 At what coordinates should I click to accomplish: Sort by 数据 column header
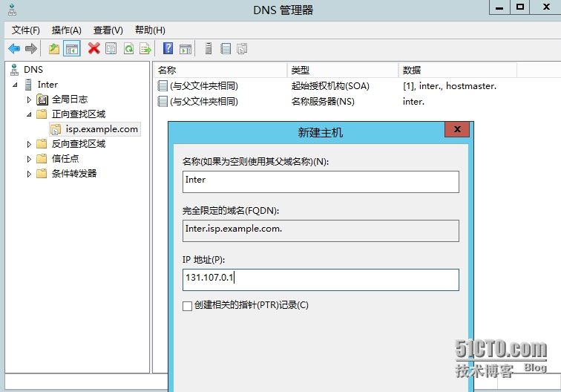tap(458, 71)
